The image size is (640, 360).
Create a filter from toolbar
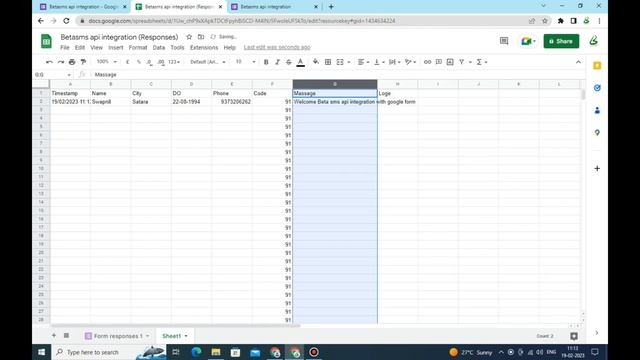click(462, 62)
